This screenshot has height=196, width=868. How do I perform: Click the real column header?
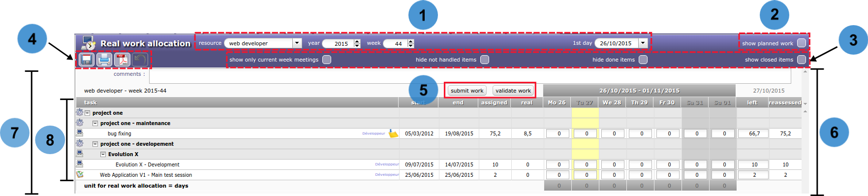[x=527, y=102]
